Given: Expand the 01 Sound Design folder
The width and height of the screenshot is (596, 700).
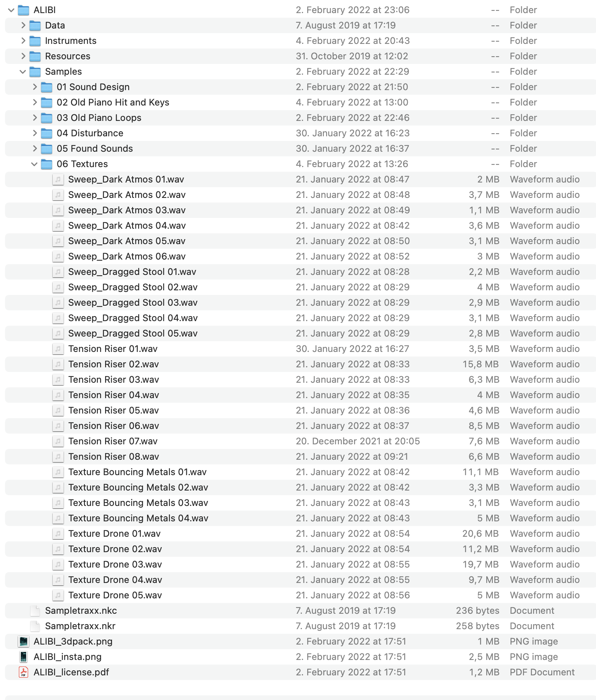Looking at the screenshot, I should point(35,87).
